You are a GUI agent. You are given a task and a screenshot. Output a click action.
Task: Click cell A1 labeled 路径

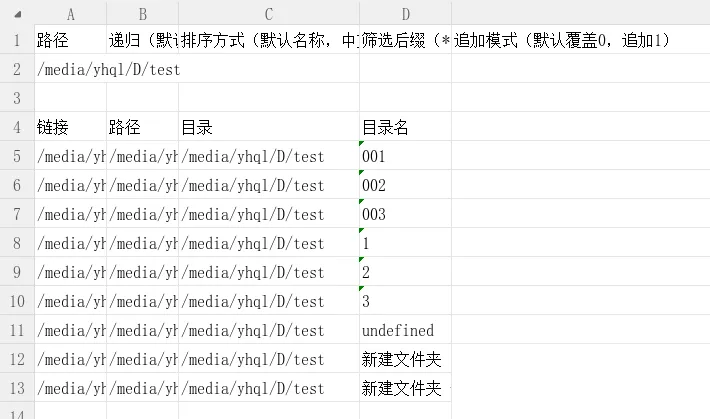tap(71, 40)
